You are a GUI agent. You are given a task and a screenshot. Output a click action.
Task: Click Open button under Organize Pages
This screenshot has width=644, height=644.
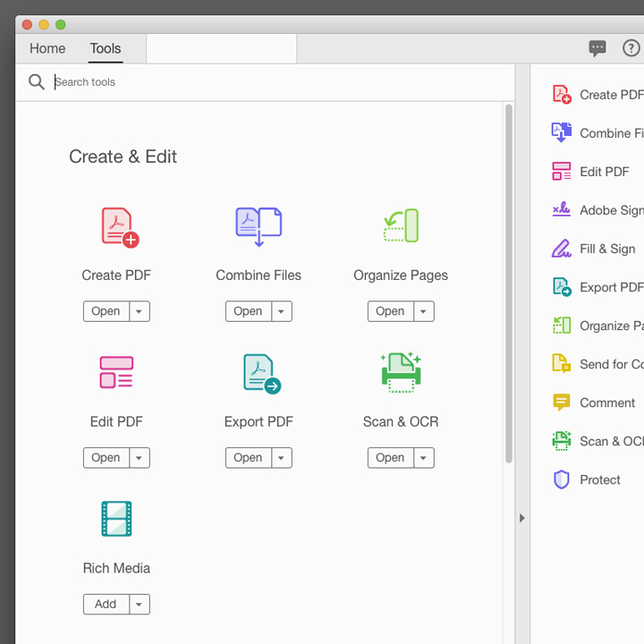pos(390,311)
